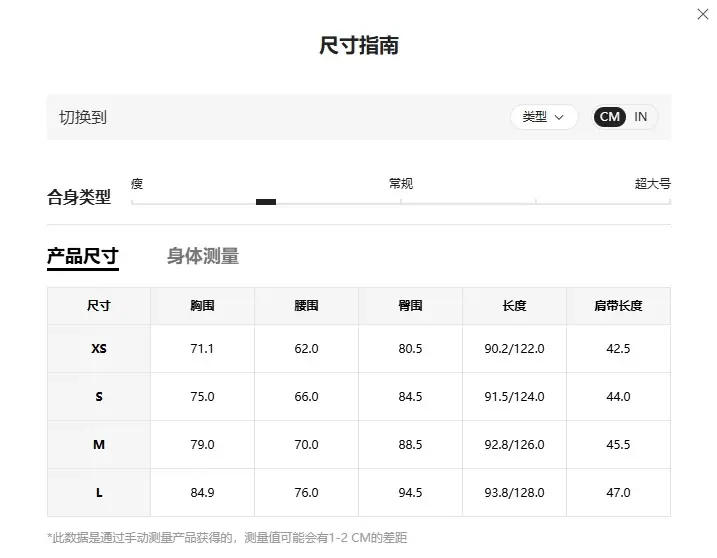Screen dimensions: 717x558
Task: Click the 胸围 column header
Action: 203,306
